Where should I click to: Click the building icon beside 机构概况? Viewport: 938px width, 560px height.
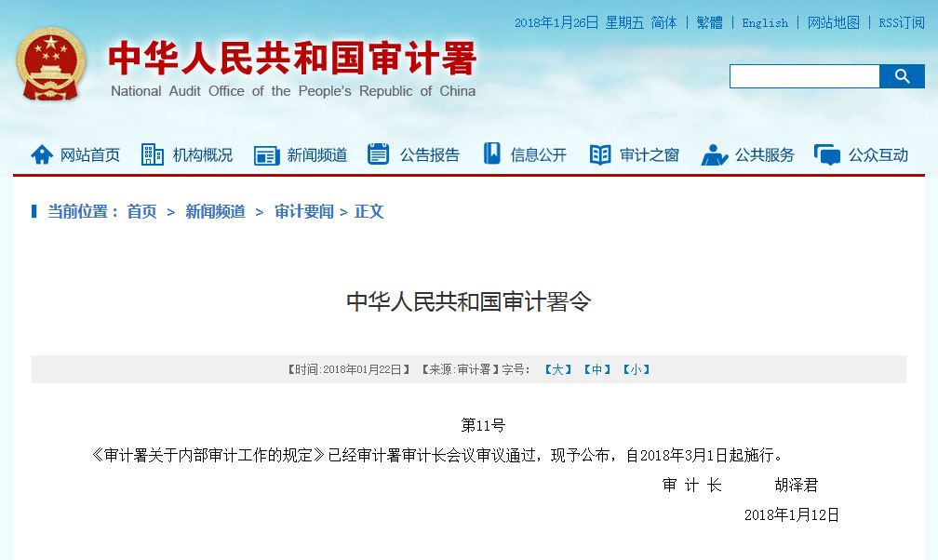click(151, 154)
